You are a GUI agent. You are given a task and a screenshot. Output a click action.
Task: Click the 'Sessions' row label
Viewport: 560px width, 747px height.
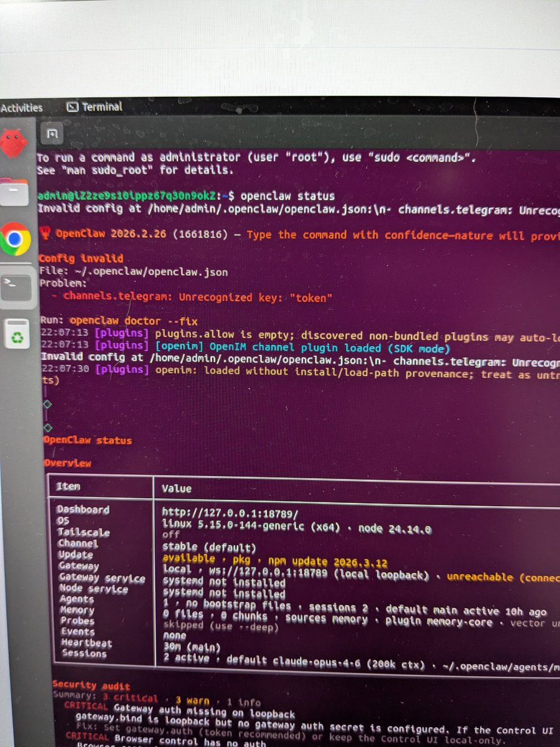[x=84, y=654]
